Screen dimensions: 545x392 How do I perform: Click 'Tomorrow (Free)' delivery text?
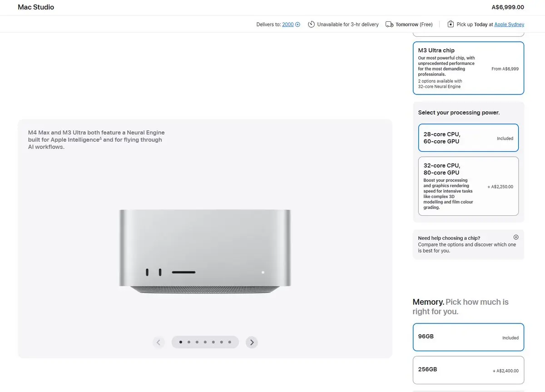pos(414,25)
